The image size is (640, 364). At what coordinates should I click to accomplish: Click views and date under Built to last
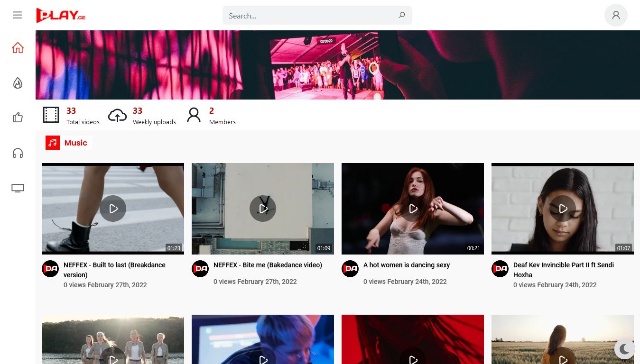click(x=105, y=285)
